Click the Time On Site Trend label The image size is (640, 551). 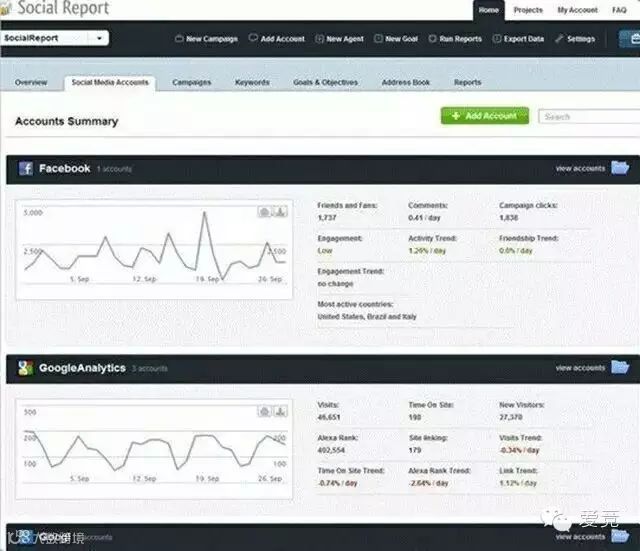pyautogui.click(x=351, y=471)
